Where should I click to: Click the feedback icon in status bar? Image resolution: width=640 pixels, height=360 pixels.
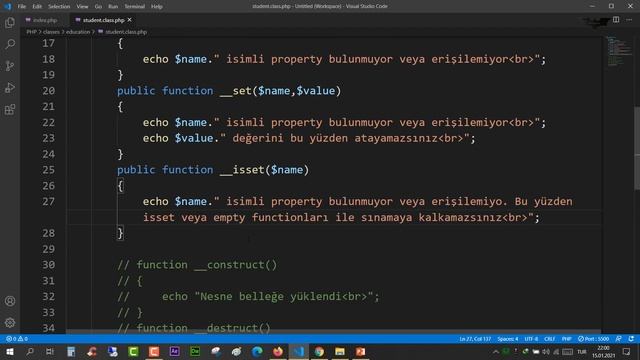[619, 339]
